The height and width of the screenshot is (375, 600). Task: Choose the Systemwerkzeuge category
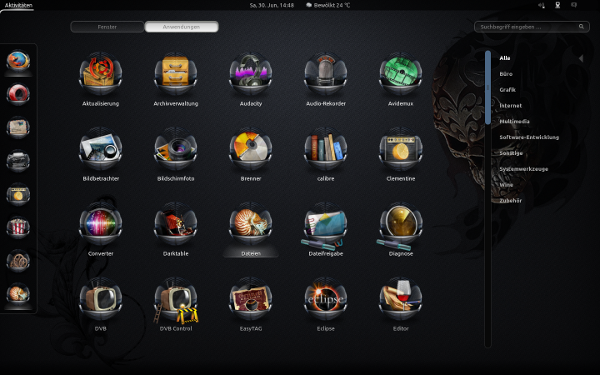[523, 169]
